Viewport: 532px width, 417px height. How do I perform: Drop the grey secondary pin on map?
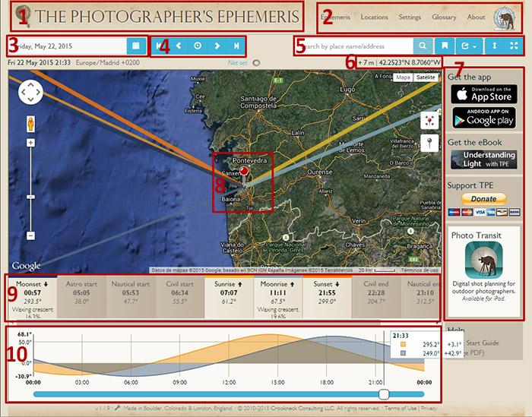[431, 143]
